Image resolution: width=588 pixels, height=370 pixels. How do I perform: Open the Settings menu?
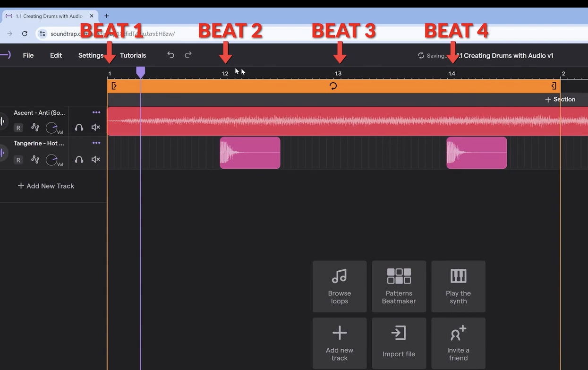tap(91, 55)
